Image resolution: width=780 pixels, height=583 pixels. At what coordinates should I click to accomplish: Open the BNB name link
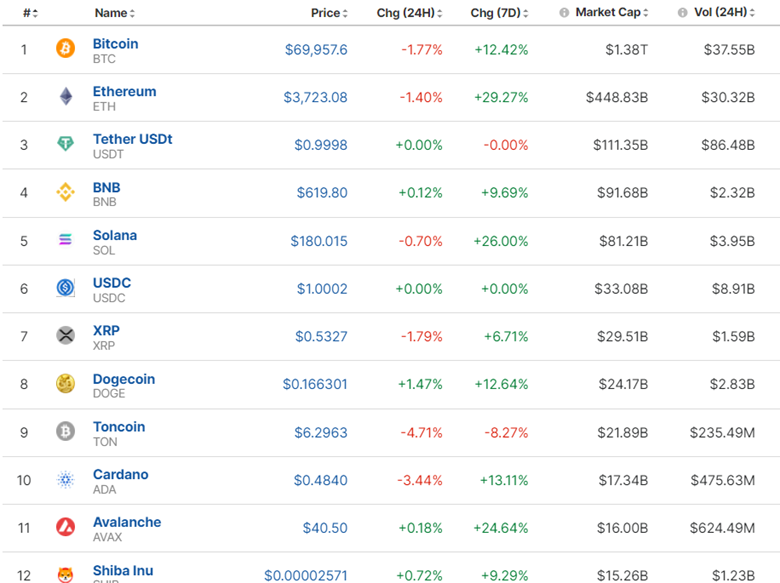point(106,188)
